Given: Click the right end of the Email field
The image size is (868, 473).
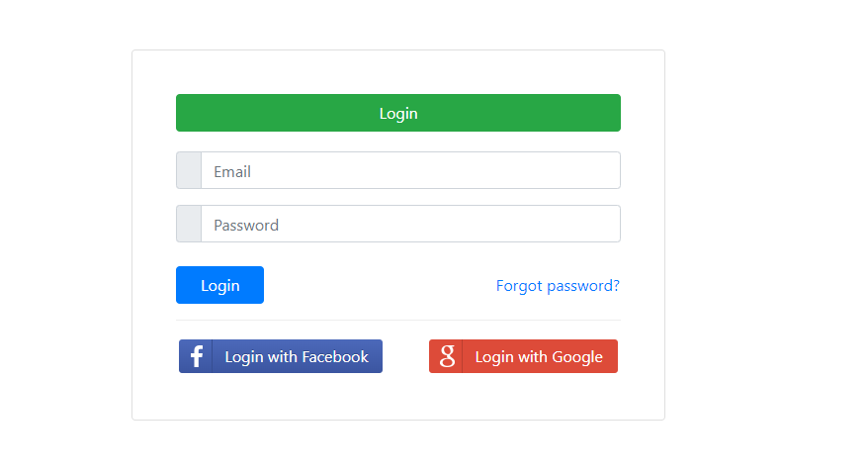Looking at the screenshot, I should tap(603, 170).
